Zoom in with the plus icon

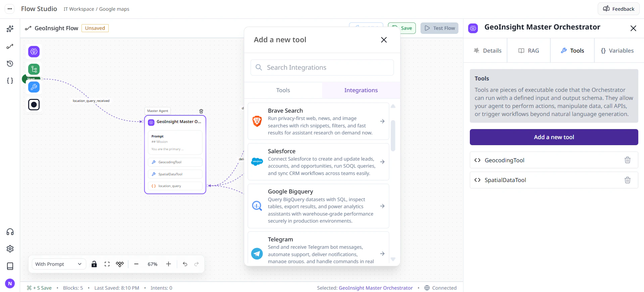(x=168, y=264)
